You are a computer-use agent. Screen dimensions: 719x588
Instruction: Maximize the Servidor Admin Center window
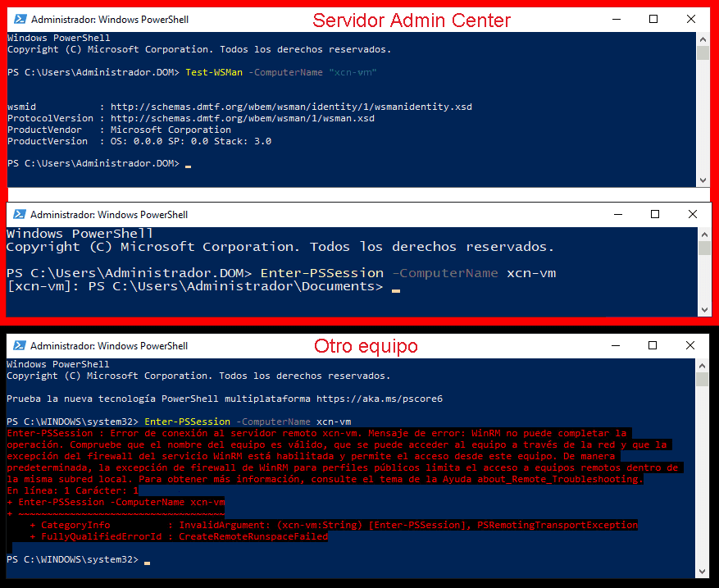tap(653, 19)
